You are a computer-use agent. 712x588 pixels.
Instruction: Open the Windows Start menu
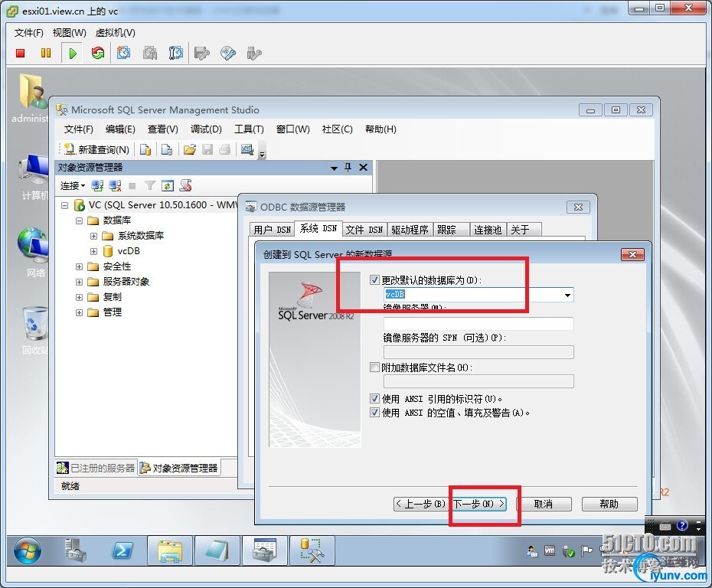[x=28, y=550]
